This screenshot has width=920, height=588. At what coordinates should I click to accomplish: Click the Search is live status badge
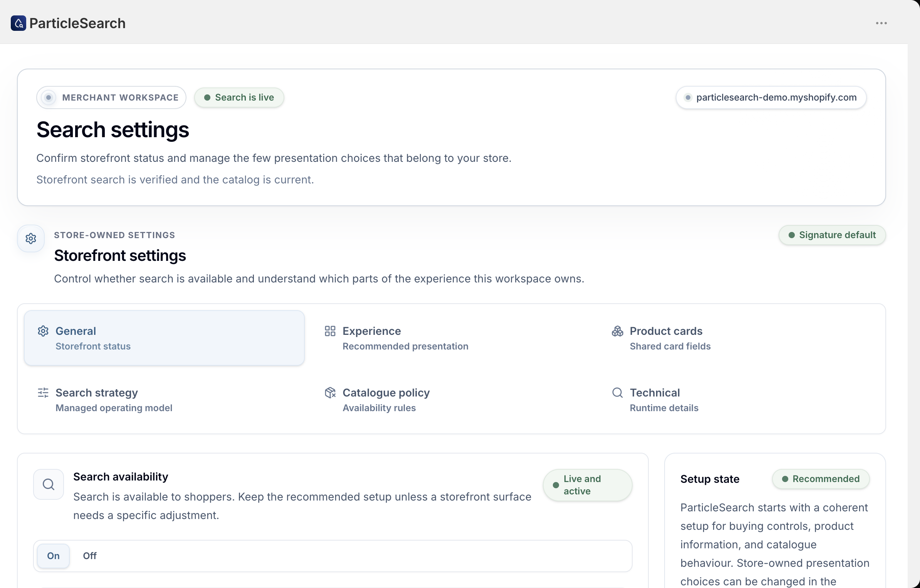coord(239,97)
